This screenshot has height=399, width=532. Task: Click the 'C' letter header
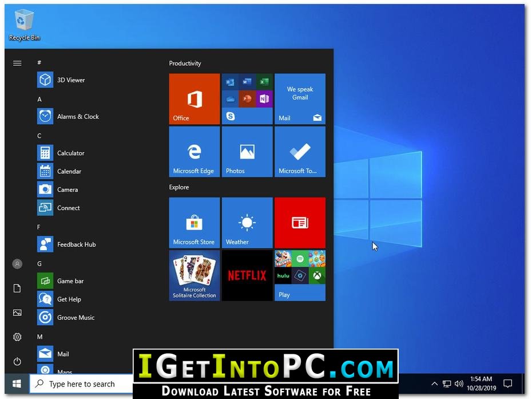[x=39, y=136]
